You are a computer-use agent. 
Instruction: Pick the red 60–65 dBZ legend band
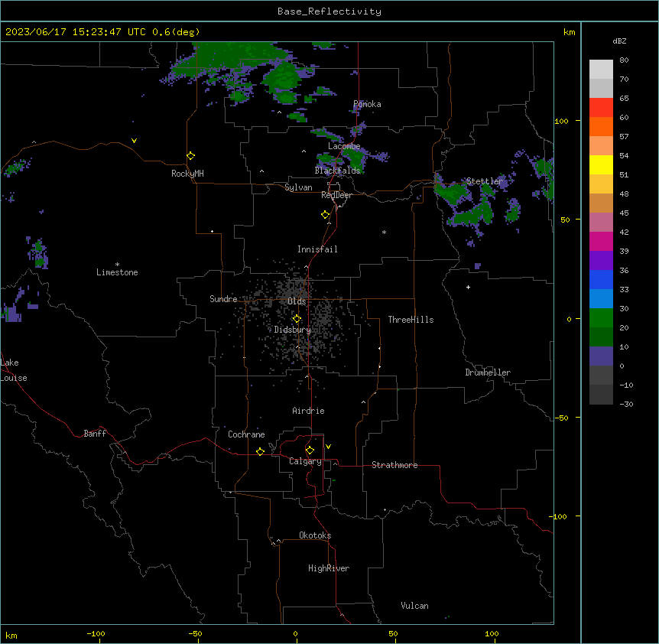point(601,108)
